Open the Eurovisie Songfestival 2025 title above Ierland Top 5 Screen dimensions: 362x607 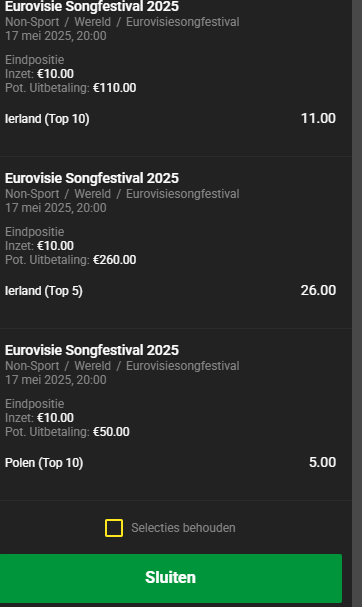click(92, 178)
